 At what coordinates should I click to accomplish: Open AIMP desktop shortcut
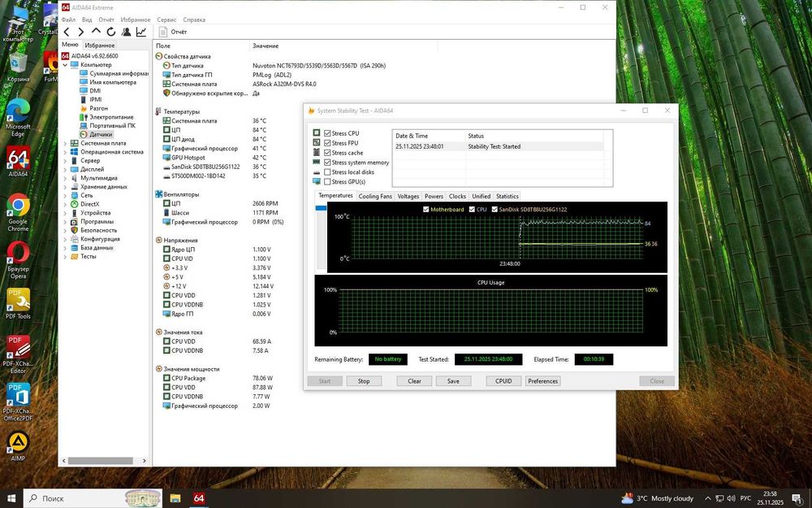tap(18, 445)
